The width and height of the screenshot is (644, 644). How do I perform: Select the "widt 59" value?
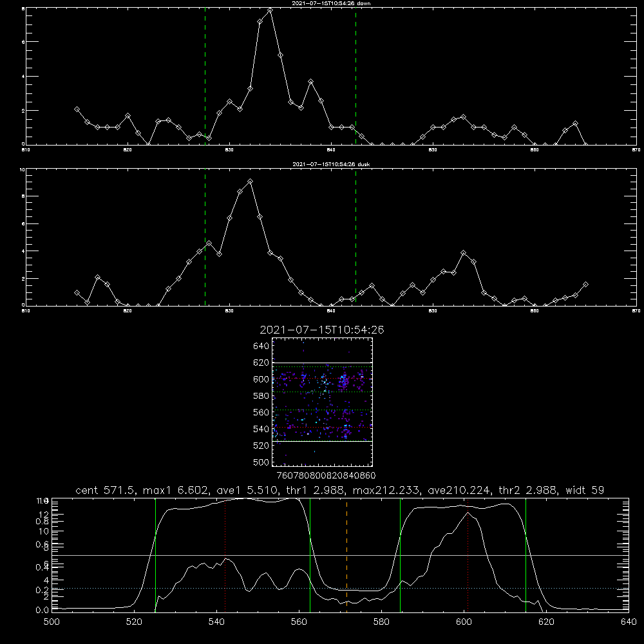[x=585, y=490]
